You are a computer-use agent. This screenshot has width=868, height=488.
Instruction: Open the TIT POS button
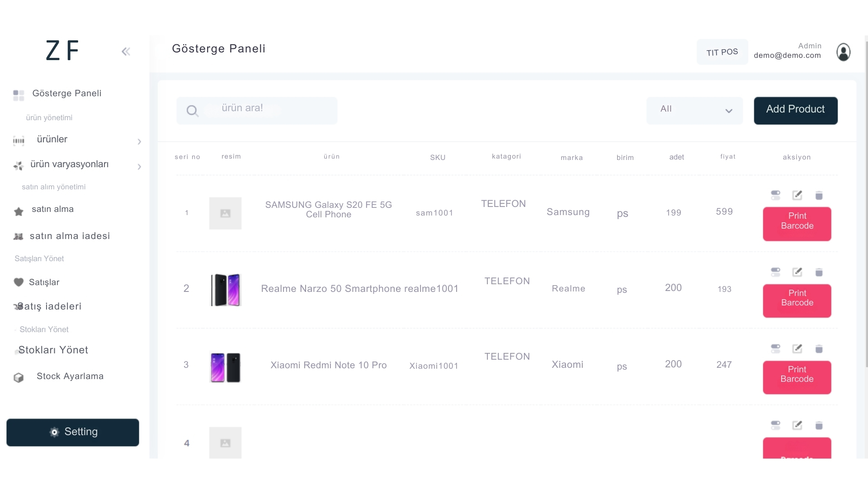click(x=722, y=52)
